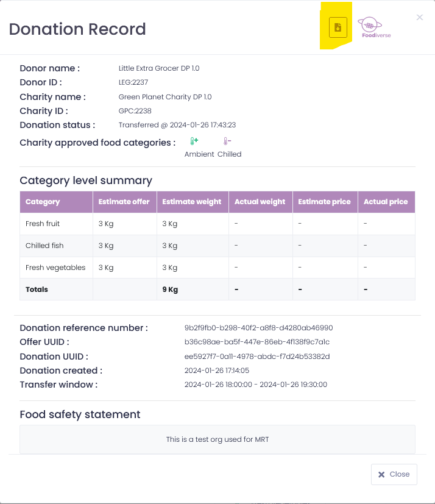Screen dimensions: 435x504
Task: Click the food safety statement box
Action: 217,439
